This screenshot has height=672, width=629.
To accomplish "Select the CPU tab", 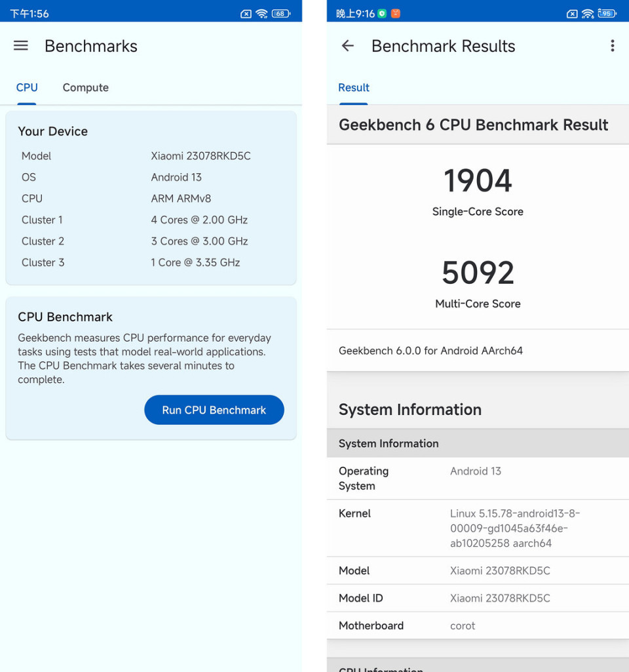I will click(27, 87).
